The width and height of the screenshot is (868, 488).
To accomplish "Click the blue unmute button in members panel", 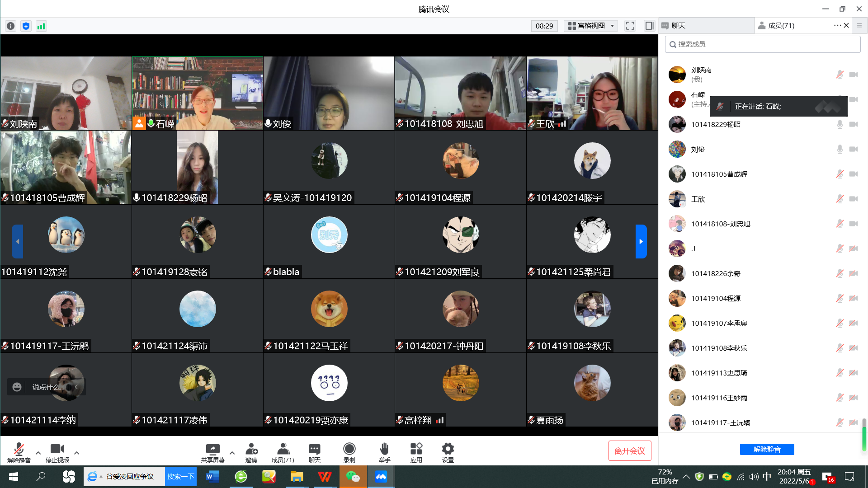I will coord(767,450).
